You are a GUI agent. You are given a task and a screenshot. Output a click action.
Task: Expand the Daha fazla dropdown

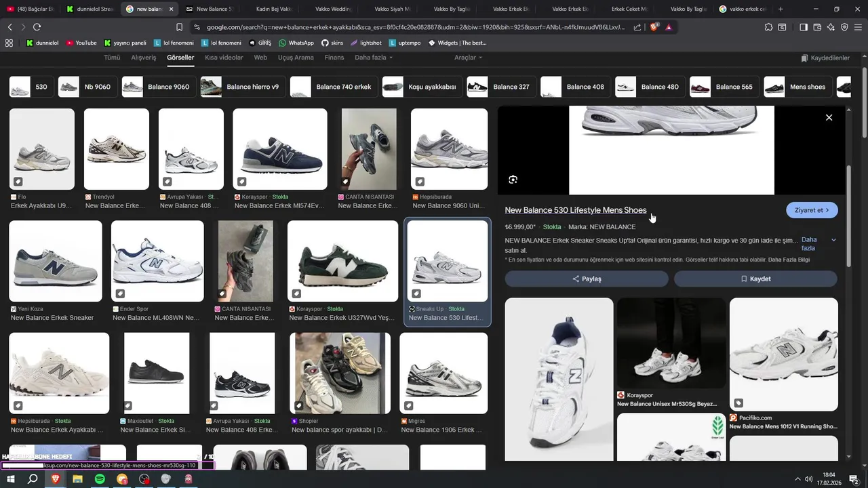(x=374, y=58)
